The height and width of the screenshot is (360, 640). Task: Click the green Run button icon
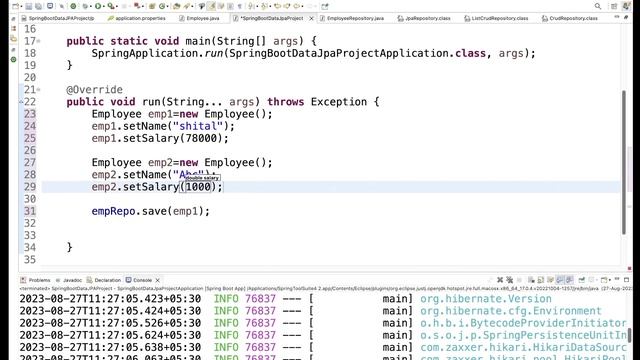pos(98,7)
